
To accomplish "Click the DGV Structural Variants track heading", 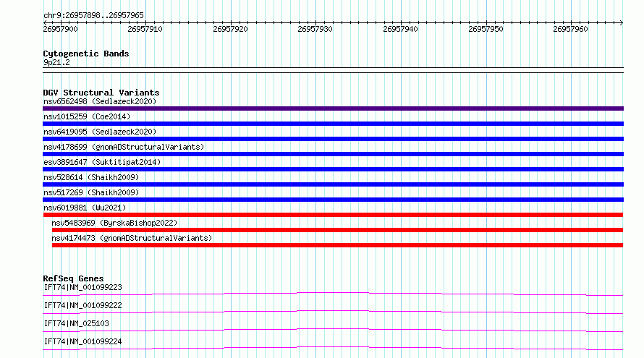I will tap(101, 93).
